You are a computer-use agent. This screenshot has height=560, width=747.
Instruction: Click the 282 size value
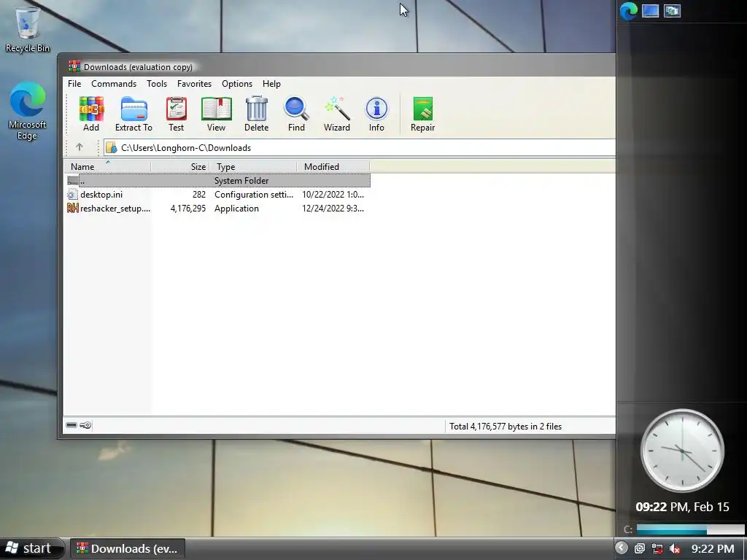click(x=199, y=194)
